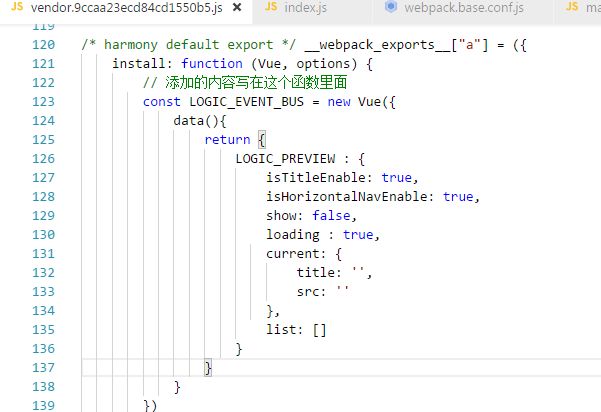Viewport: 601px width, 412px height.
Task: Click line number 120 in the gutter
Action: click(x=44, y=45)
